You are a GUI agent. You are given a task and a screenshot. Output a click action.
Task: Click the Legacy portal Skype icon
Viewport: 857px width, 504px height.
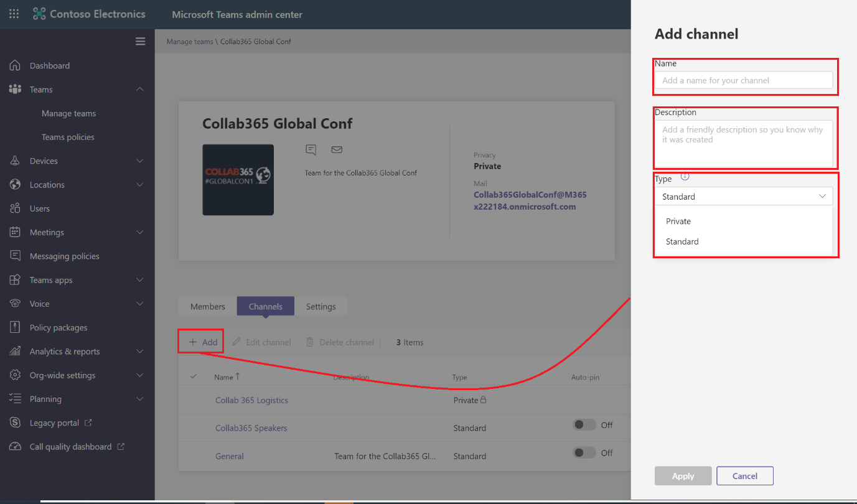[x=16, y=423]
